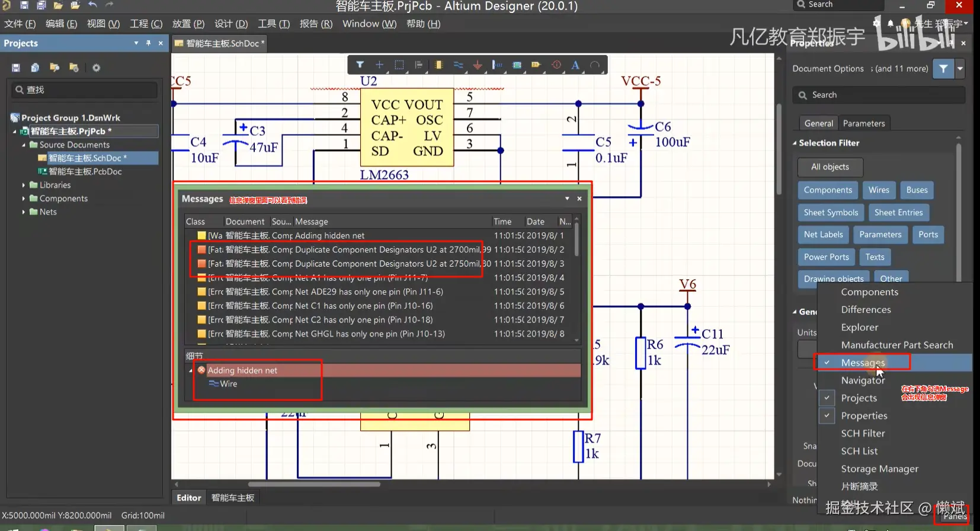Open the 设计 (D) menu
The image size is (980, 531).
click(x=231, y=24)
